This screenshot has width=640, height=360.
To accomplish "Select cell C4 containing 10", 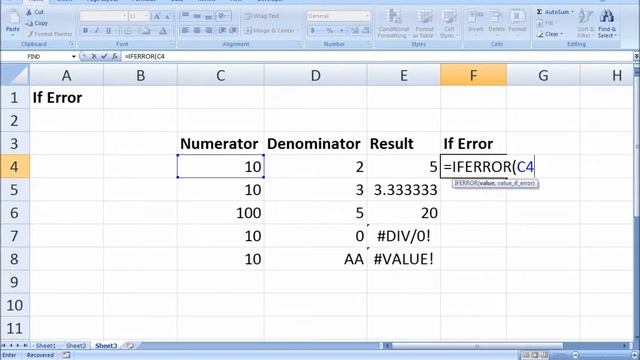I will [221, 167].
